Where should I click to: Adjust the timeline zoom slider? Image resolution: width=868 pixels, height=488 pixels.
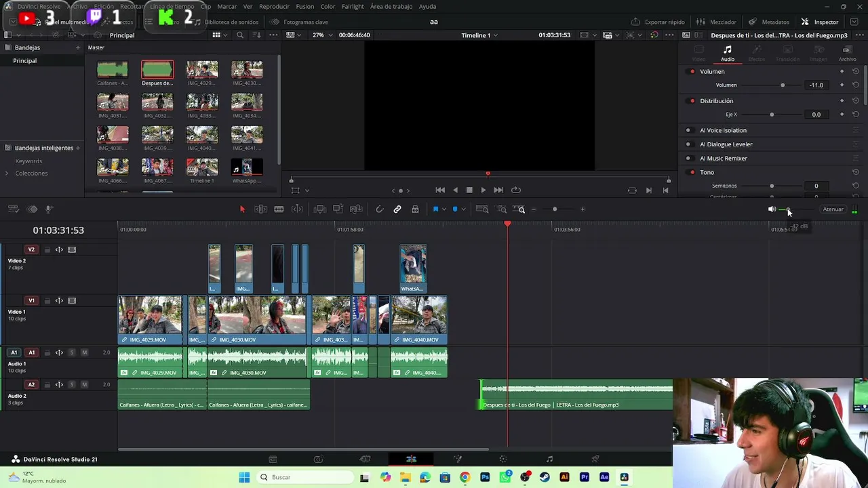555,209
